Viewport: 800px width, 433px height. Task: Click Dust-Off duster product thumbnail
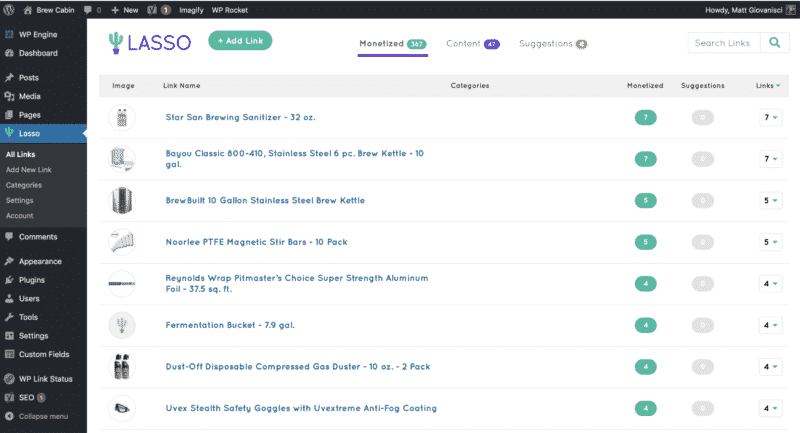(122, 367)
